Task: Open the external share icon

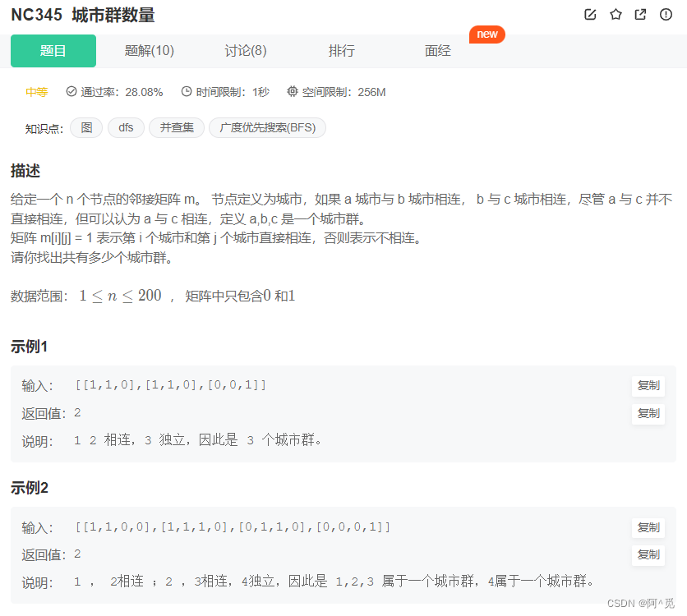Action: [x=639, y=14]
